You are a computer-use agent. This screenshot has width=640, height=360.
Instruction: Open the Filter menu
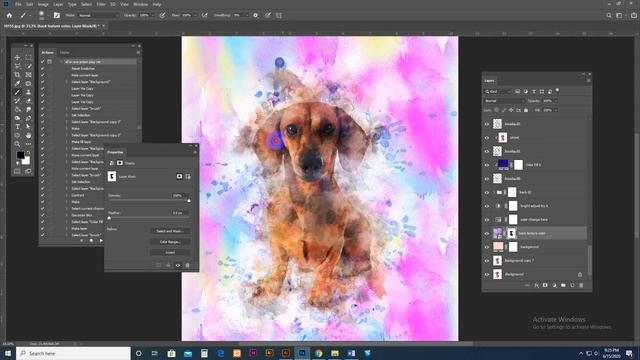101,4
